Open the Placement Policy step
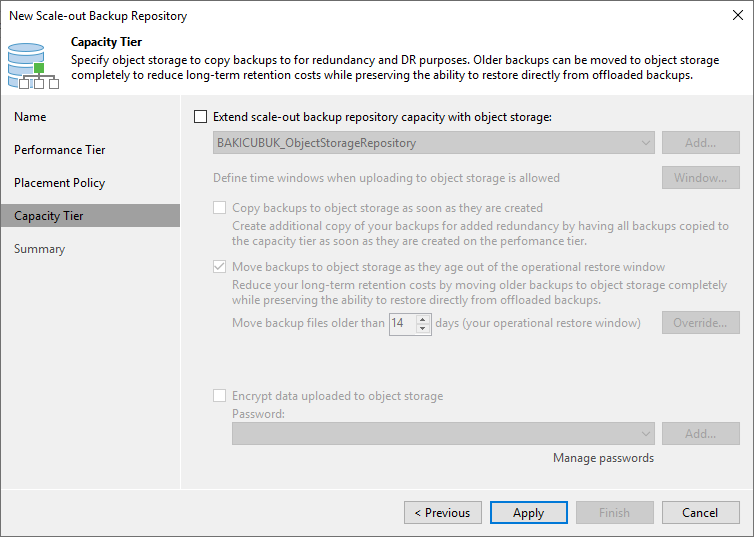Screen dimensions: 754x537 coord(60,183)
